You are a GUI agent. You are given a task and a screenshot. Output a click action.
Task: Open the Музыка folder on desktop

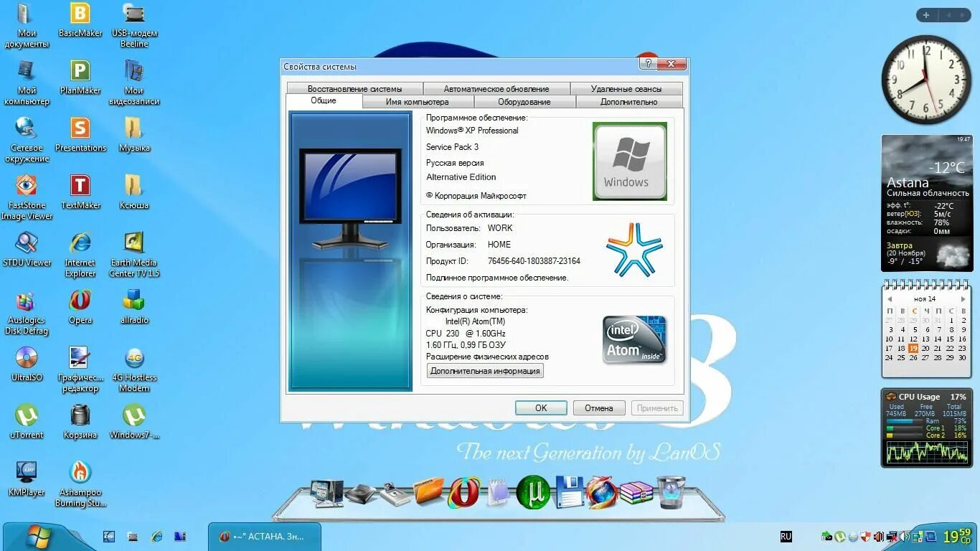click(x=134, y=135)
